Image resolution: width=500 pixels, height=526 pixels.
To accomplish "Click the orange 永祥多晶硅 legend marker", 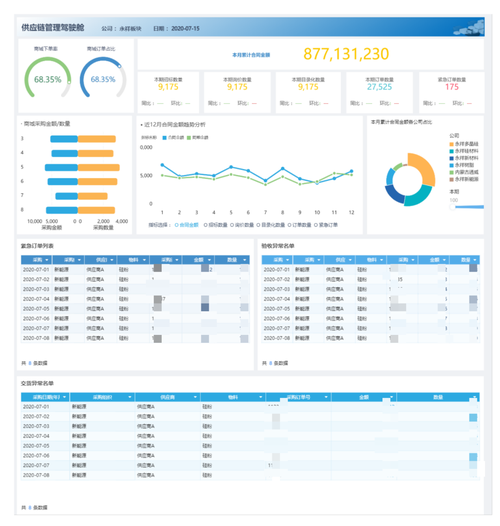I will 451,144.
